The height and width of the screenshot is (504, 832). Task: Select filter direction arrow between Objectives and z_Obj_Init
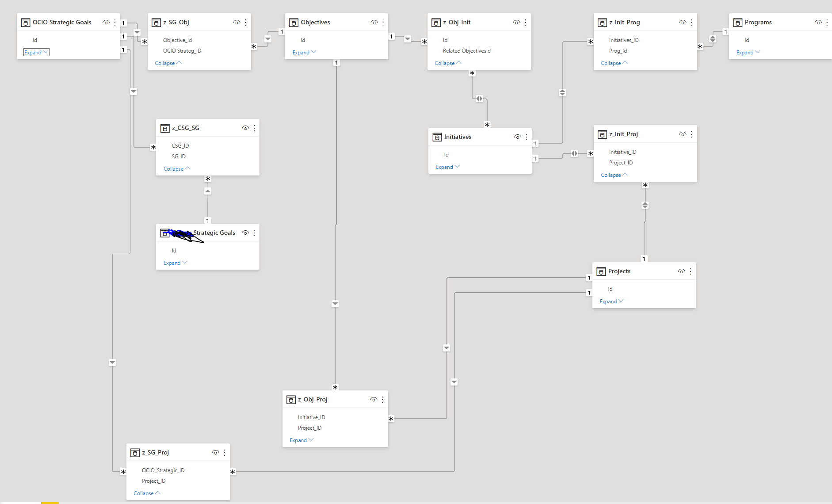click(x=408, y=39)
